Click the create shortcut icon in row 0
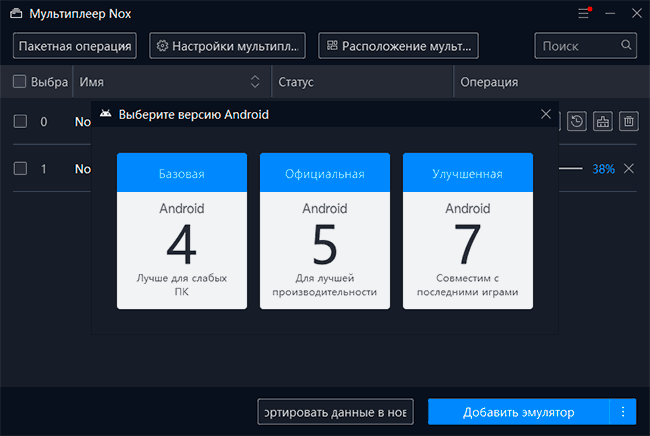 pyautogui.click(x=603, y=121)
